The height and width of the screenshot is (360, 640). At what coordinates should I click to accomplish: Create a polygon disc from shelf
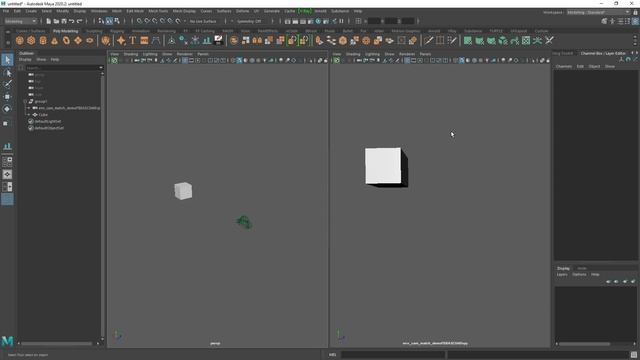[x=90, y=40]
